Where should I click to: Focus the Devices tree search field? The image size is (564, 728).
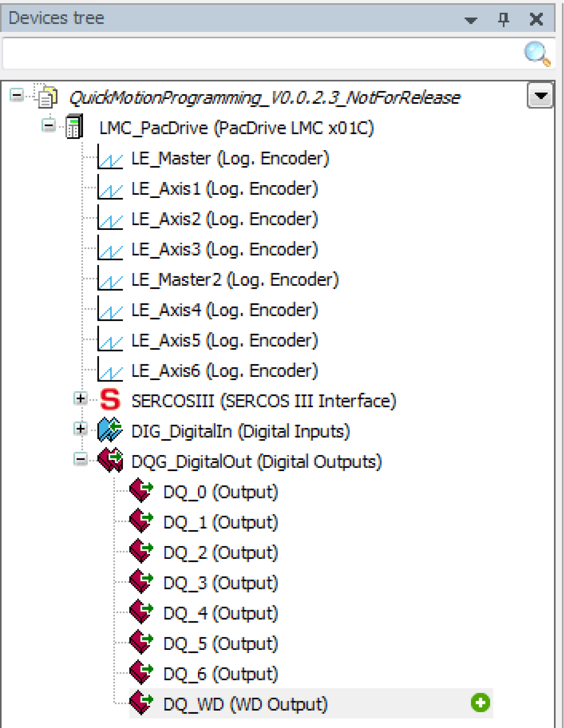pos(262,54)
